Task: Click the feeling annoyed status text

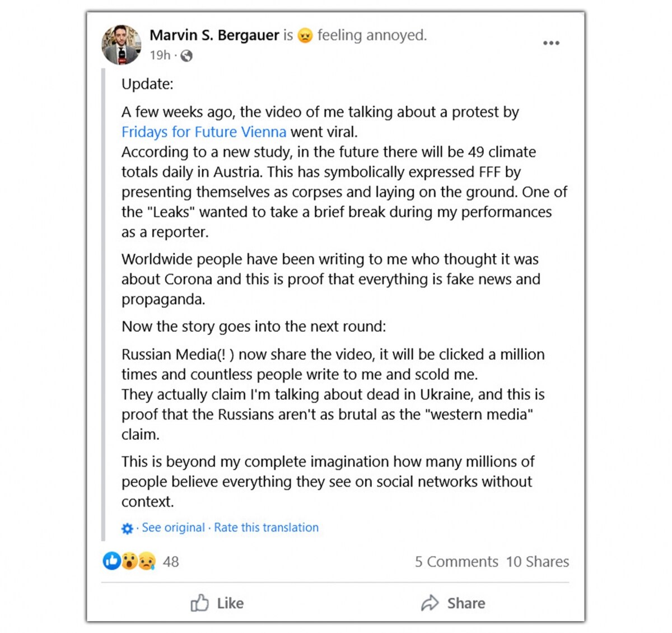Action: point(372,35)
